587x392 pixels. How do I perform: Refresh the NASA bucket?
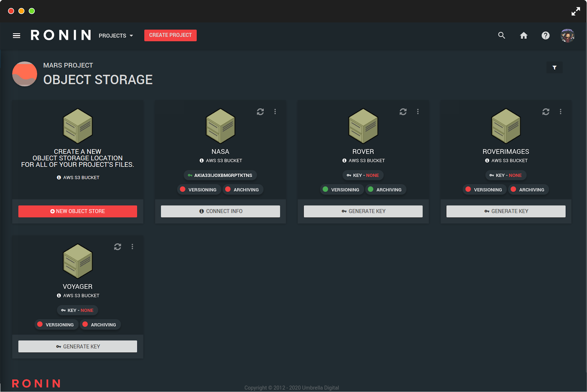pyautogui.click(x=260, y=112)
